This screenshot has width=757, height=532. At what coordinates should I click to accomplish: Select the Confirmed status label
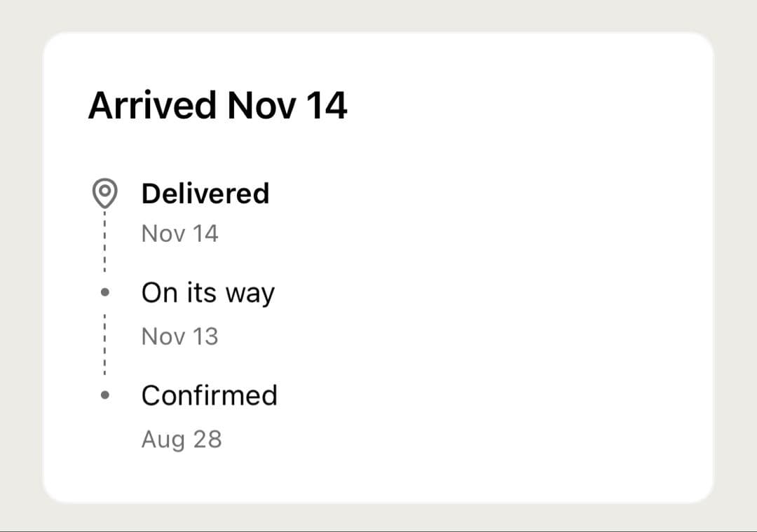tap(209, 395)
